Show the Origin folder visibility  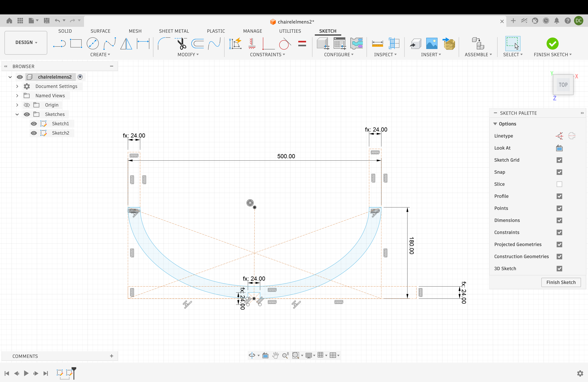click(x=27, y=105)
